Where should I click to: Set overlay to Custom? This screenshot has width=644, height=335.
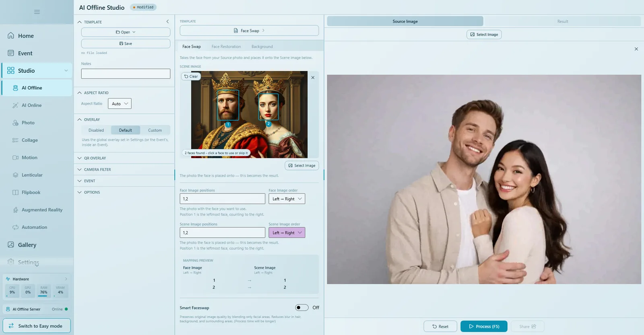155,130
